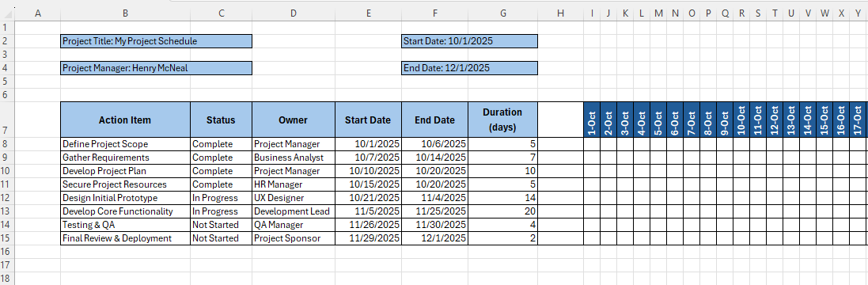868x285 pixels.
Task: Select the duration value 20 cell
Action: click(502, 211)
